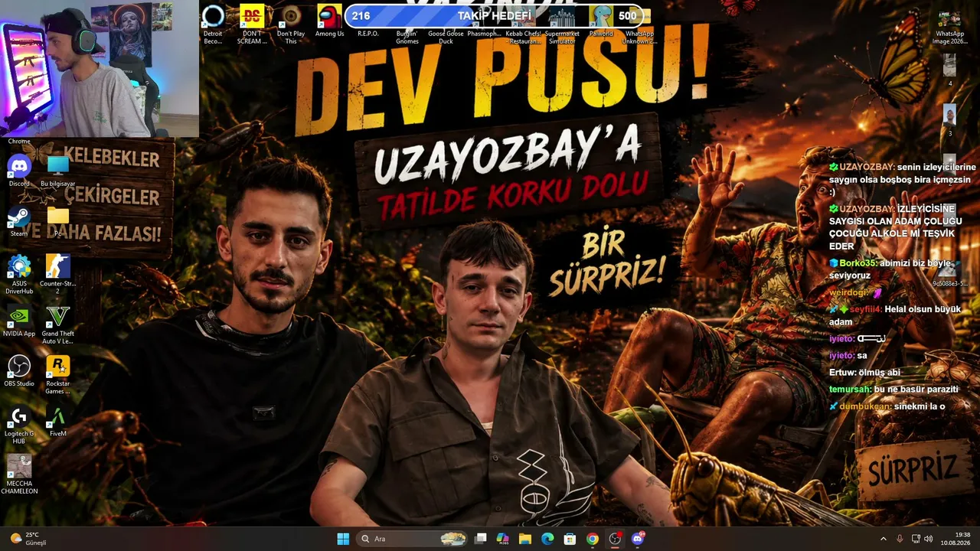Open Discord from the taskbar
The height and width of the screenshot is (551, 980).
coord(637,539)
